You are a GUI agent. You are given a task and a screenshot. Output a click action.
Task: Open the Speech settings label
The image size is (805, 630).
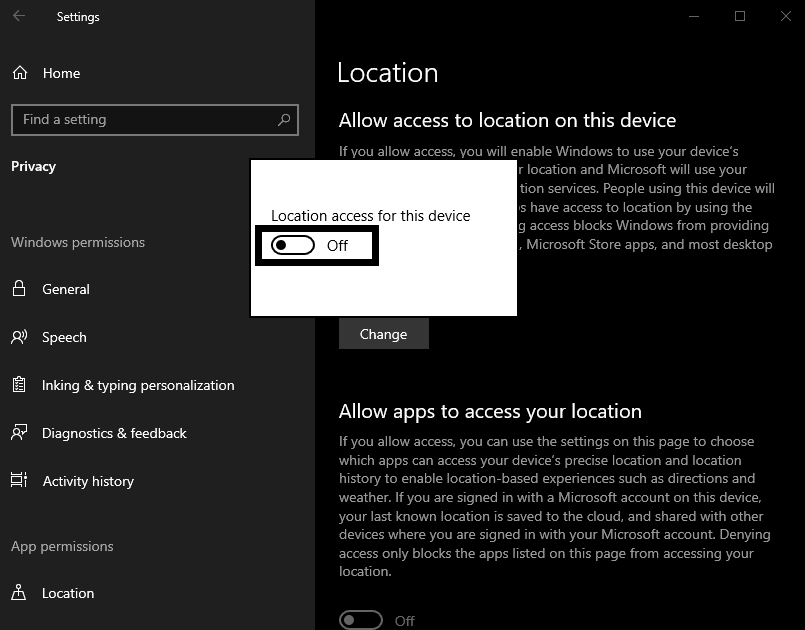64,337
